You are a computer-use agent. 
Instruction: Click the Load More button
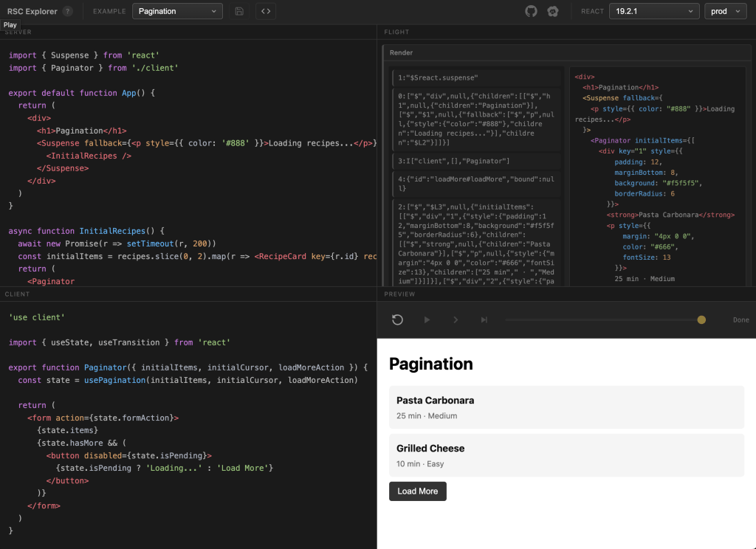click(418, 491)
